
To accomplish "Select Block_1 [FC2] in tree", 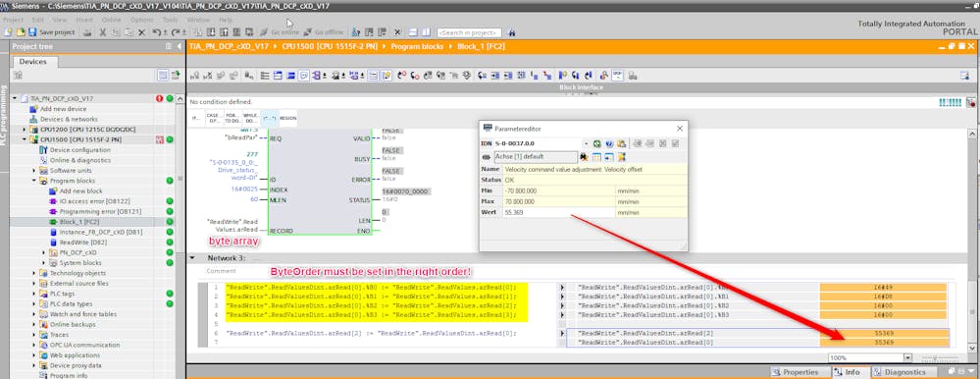I will coord(78,222).
